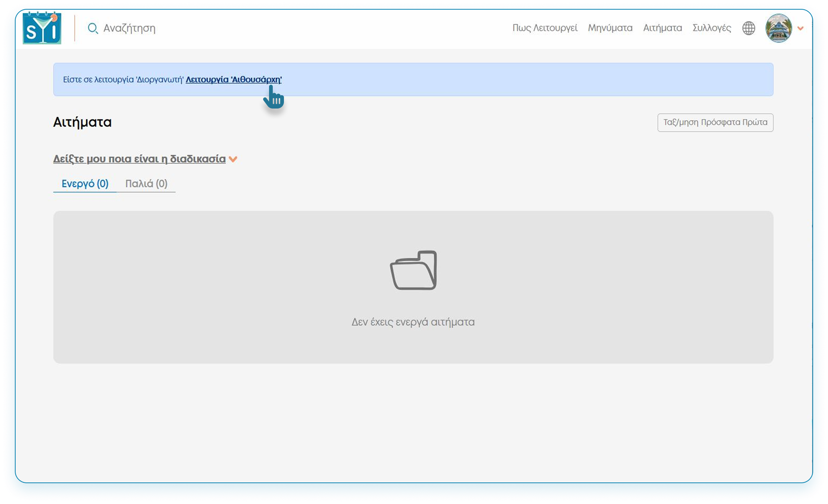Open the language globe icon

(x=749, y=28)
